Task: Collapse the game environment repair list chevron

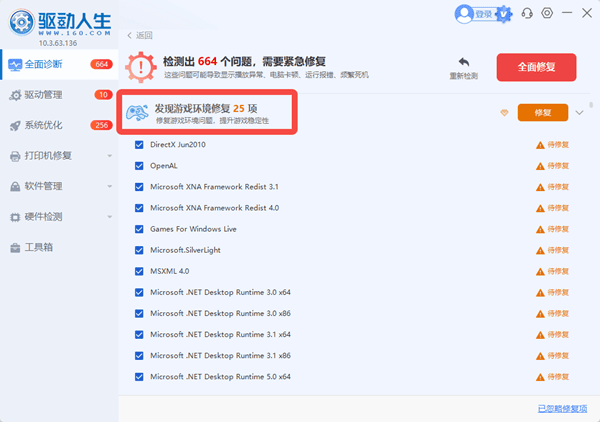Action: pyautogui.click(x=579, y=112)
